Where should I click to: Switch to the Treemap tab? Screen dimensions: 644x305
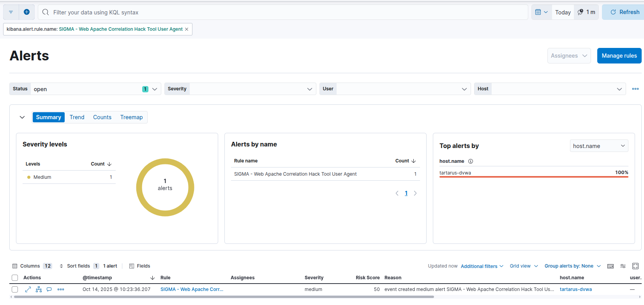point(131,117)
